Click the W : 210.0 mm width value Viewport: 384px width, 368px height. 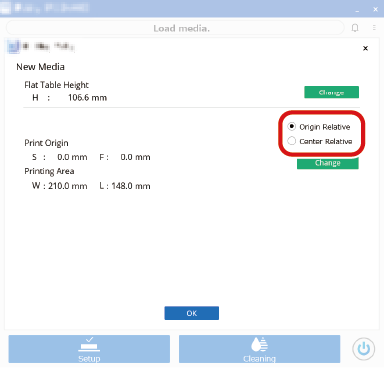(60, 186)
